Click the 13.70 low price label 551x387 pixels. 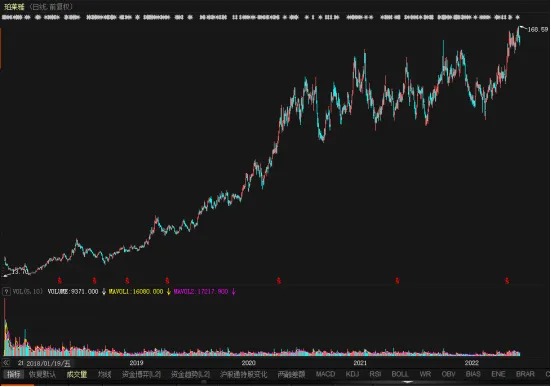pyautogui.click(x=20, y=272)
